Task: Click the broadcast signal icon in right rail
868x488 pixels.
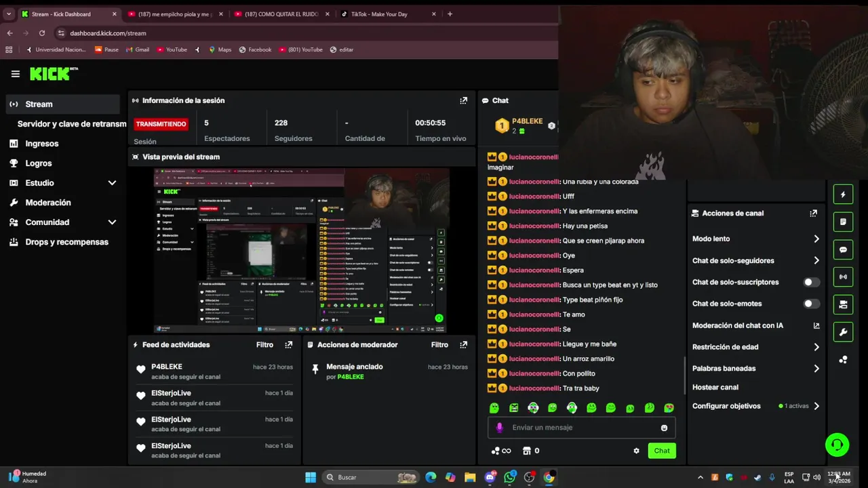Action: [x=843, y=277]
